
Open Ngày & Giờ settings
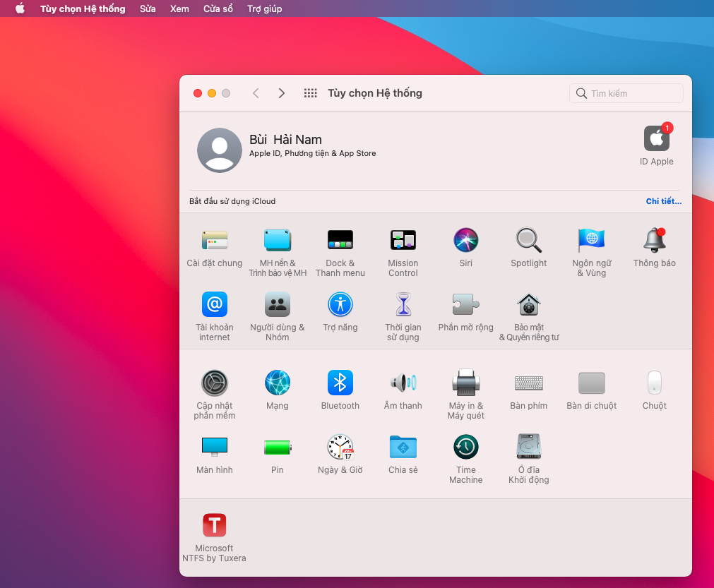click(340, 447)
